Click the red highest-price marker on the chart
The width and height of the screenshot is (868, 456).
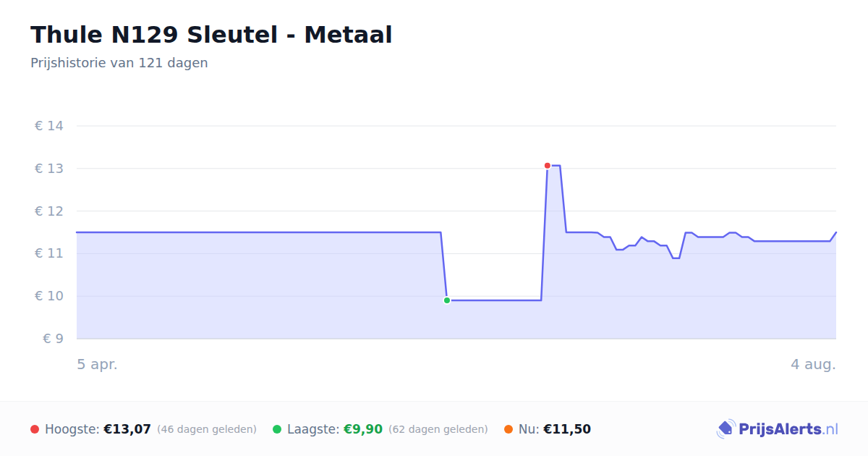[548, 166]
